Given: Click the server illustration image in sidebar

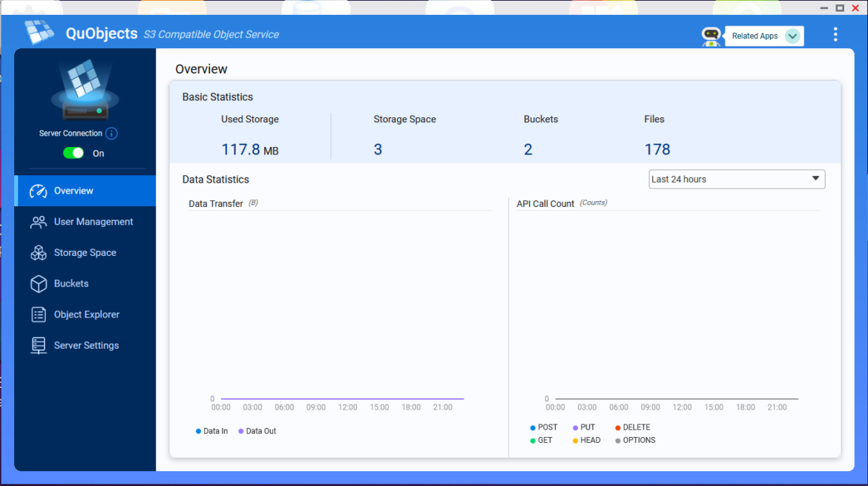Looking at the screenshot, I should coord(85,89).
